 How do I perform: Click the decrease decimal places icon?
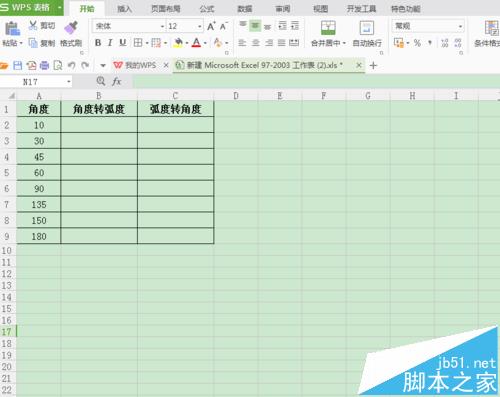[x=458, y=43]
